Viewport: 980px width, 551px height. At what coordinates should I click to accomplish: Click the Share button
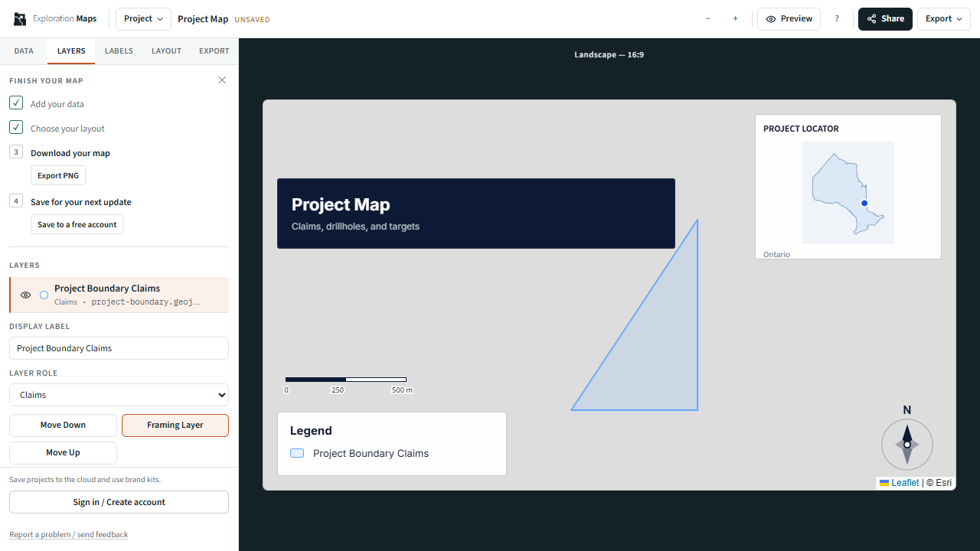pos(885,19)
